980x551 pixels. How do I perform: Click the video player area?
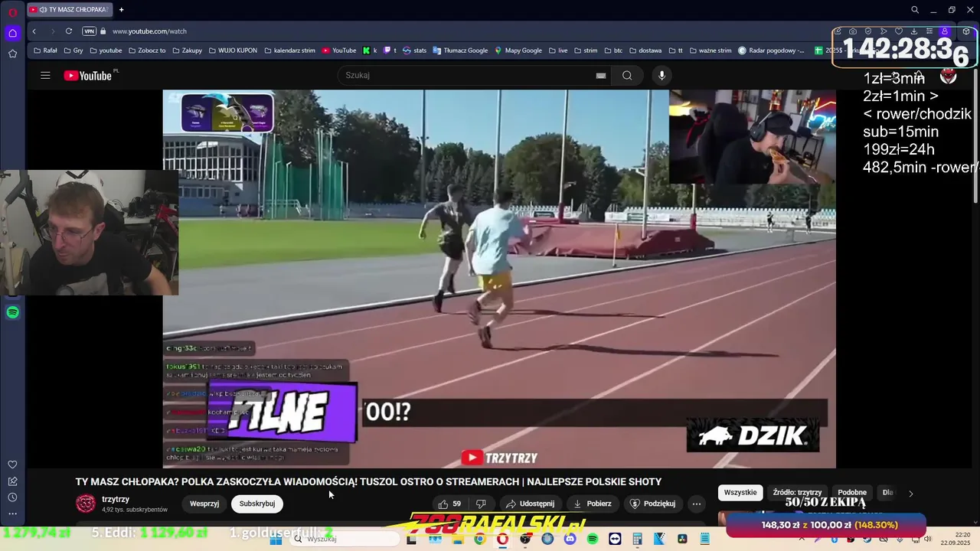click(499, 279)
